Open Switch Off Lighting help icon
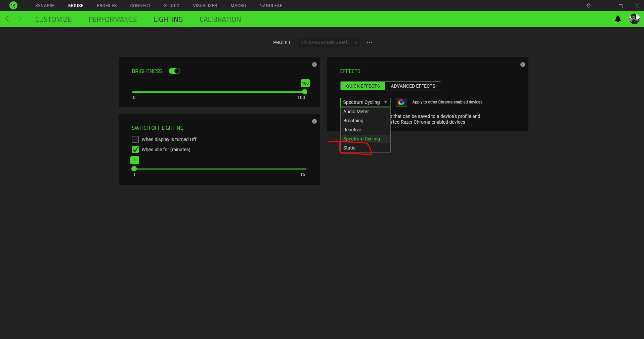This screenshot has width=644, height=339. [x=314, y=121]
